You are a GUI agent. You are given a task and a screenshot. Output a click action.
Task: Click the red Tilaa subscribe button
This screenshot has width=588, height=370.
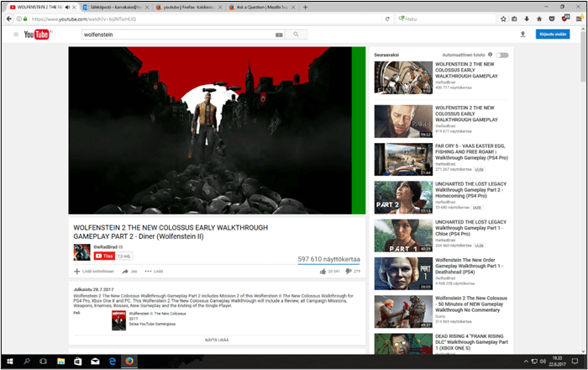tap(104, 256)
